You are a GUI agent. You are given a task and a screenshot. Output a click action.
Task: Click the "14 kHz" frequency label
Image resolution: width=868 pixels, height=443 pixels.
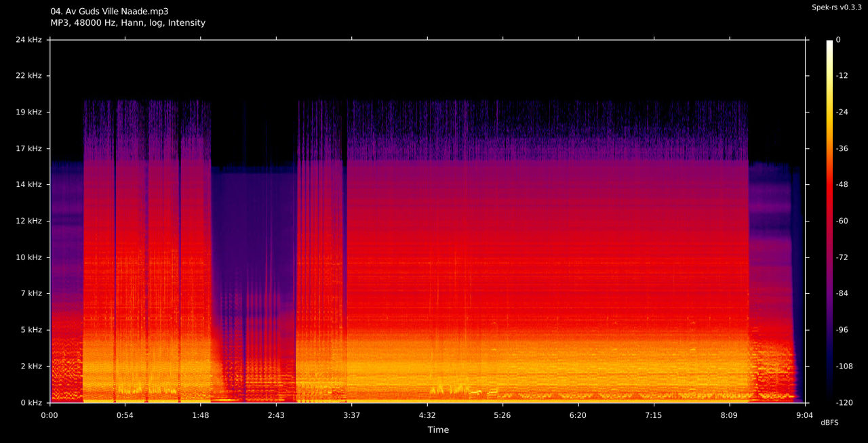click(29, 185)
